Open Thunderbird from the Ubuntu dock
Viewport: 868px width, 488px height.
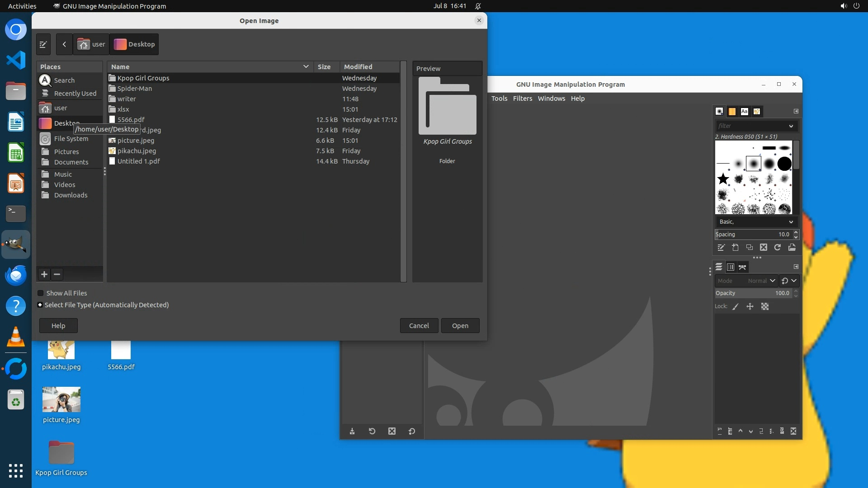click(x=16, y=275)
